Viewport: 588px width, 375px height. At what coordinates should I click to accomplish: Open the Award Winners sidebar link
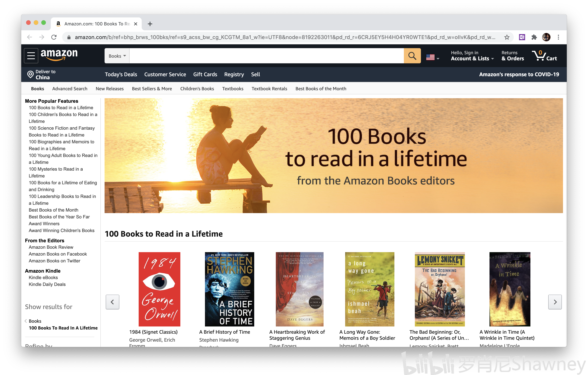[44, 224]
